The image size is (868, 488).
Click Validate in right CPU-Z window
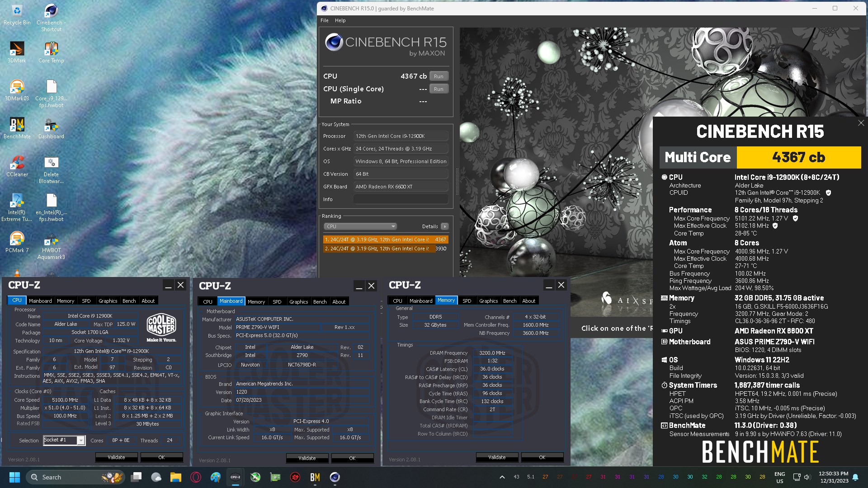(x=497, y=457)
